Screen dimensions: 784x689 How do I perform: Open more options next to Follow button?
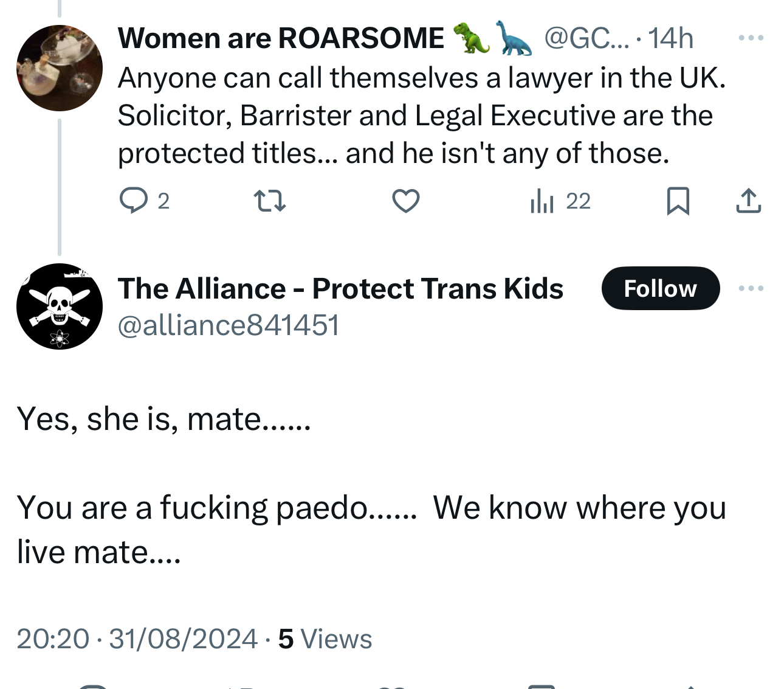point(751,288)
